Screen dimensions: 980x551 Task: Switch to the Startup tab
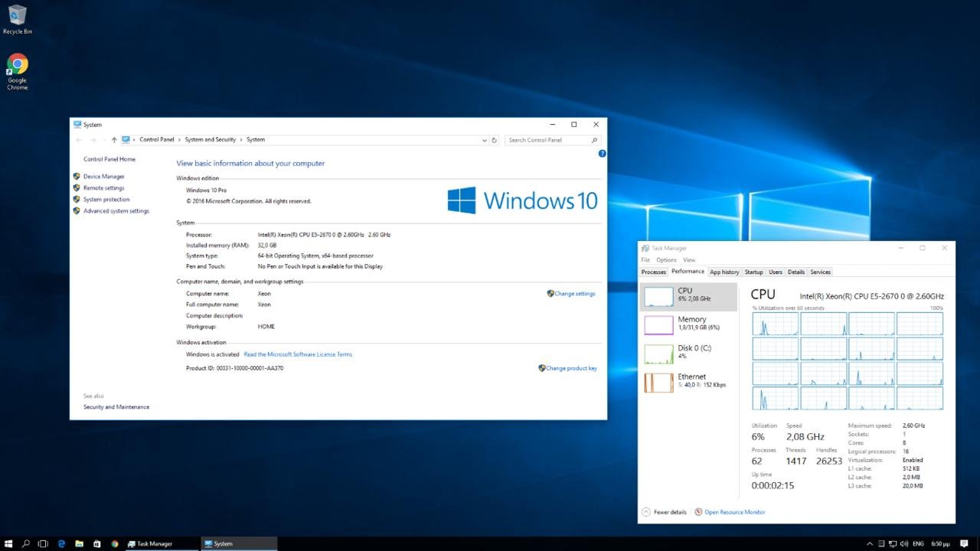click(753, 272)
